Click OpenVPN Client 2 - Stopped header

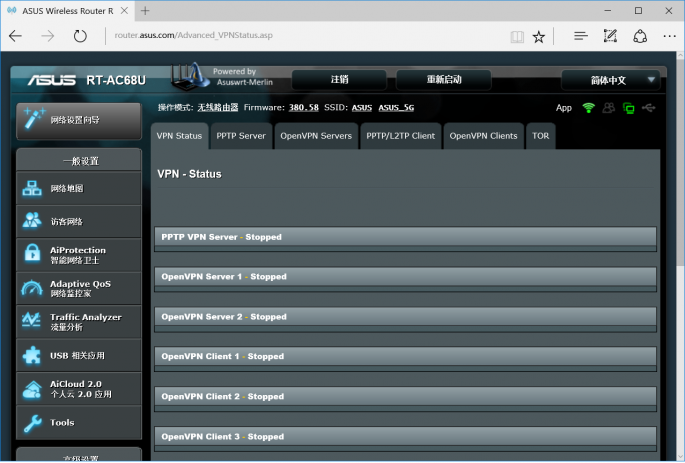point(405,397)
